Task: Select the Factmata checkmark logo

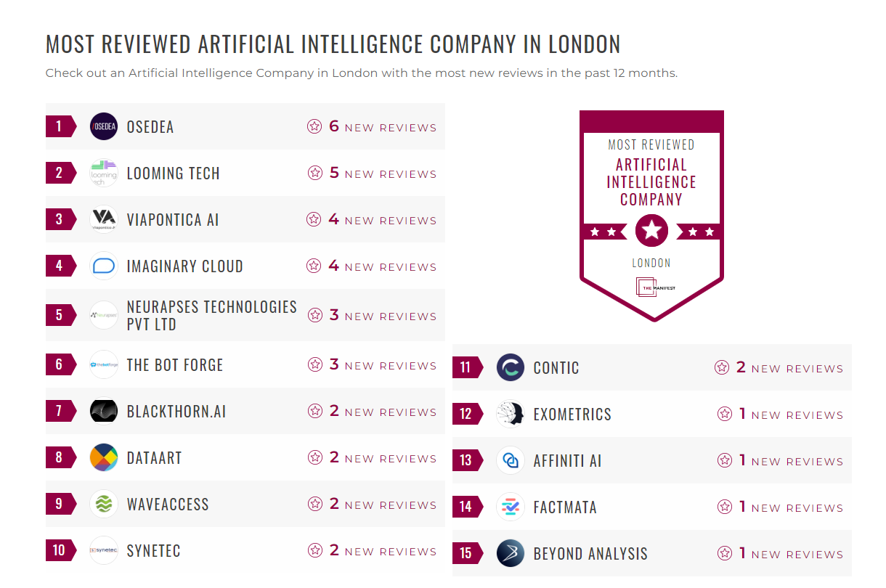Action: [x=511, y=507]
